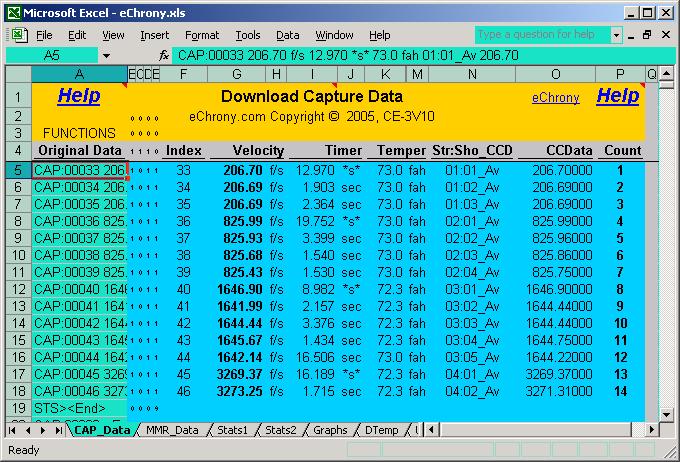Viewport: 680px width, 462px height.
Task: Click the vertical scrollbar up arrow
Action: pos(667,74)
